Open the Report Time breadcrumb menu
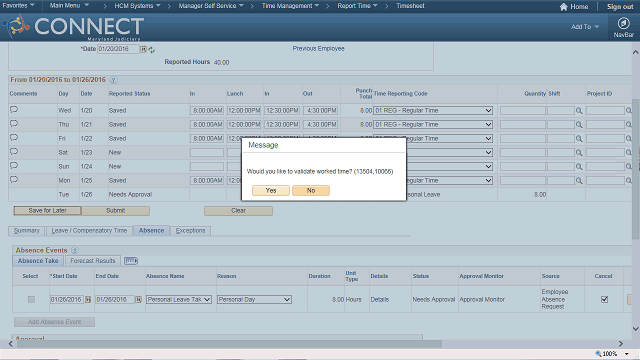This screenshot has height=360, width=640. [357, 6]
